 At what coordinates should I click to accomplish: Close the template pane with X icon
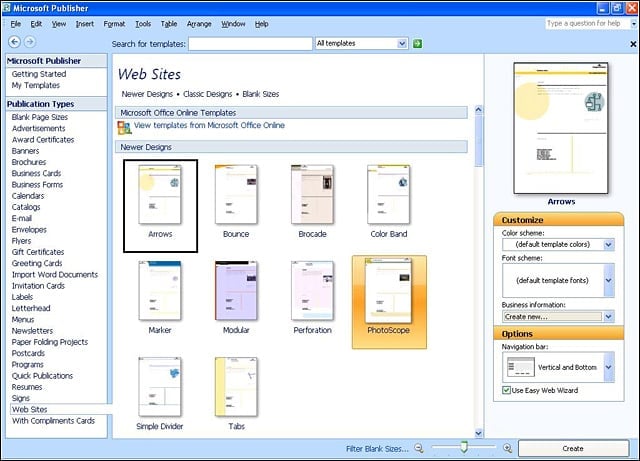(x=633, y=44)
